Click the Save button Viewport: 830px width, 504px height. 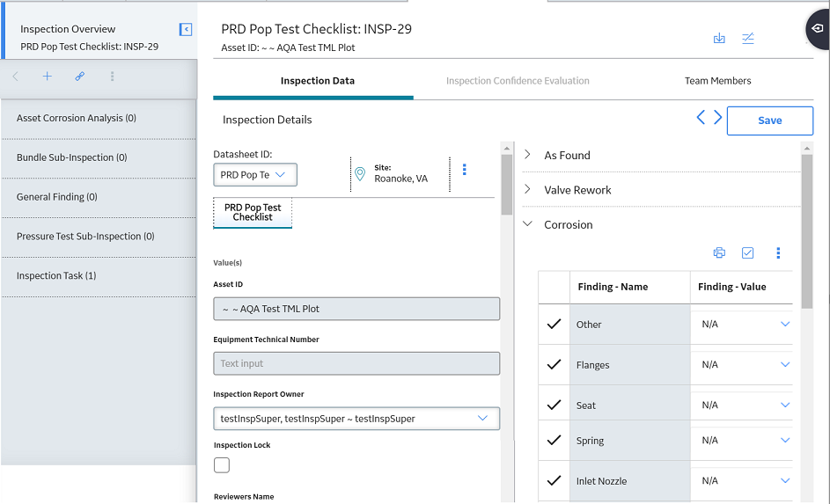(769, 121)
